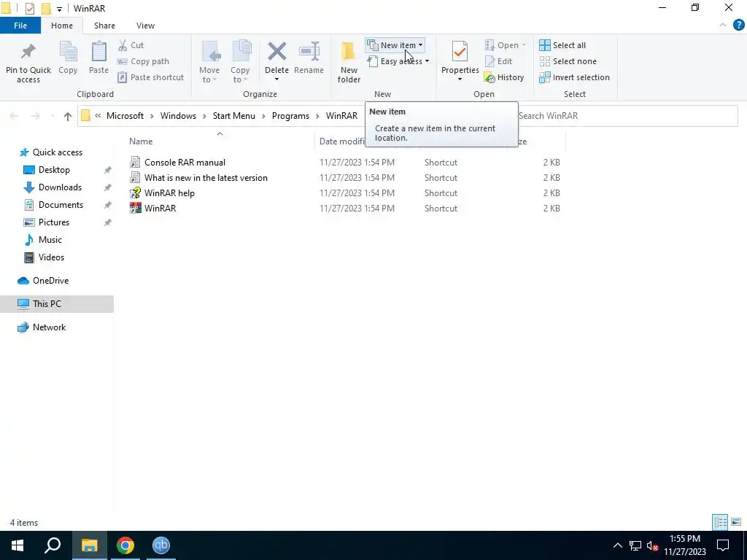The width and height of the screenshot is (747, 560).
Task: Click the Properties checkmark icon
Action: point(460,52)
